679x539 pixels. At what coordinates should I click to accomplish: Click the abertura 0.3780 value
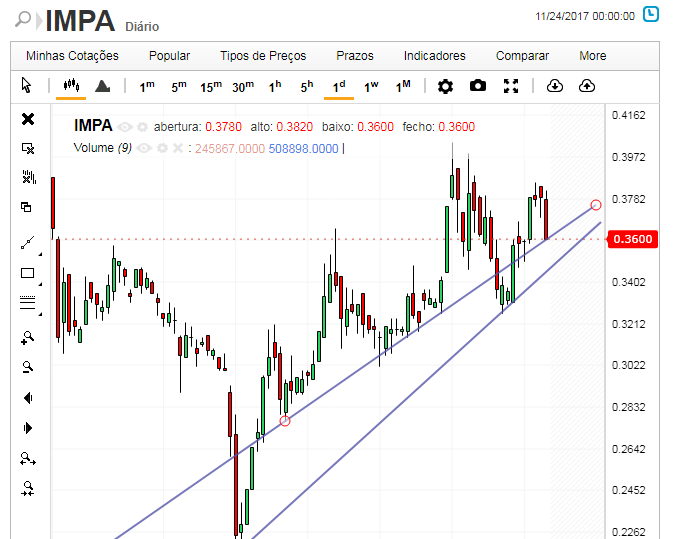223,127
